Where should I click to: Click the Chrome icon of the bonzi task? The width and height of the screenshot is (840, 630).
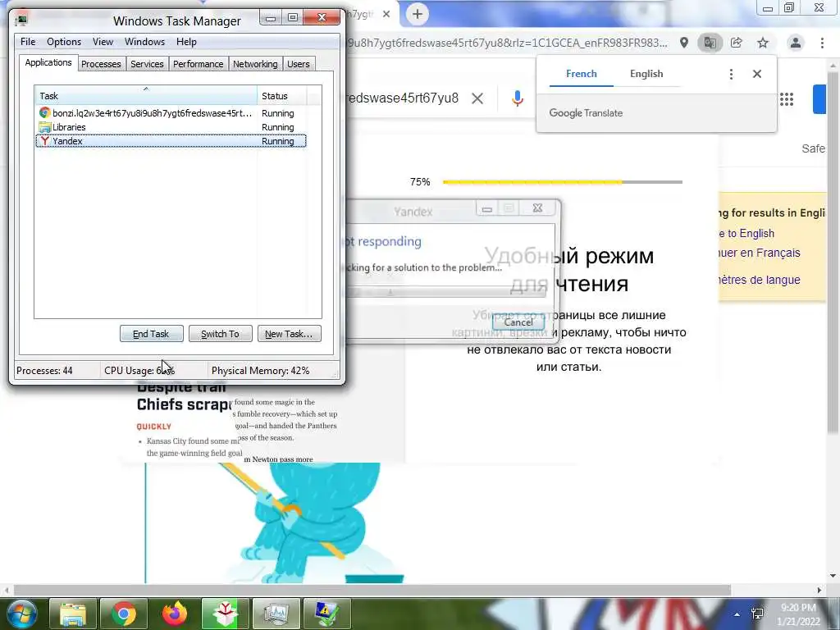pos(45,113)
